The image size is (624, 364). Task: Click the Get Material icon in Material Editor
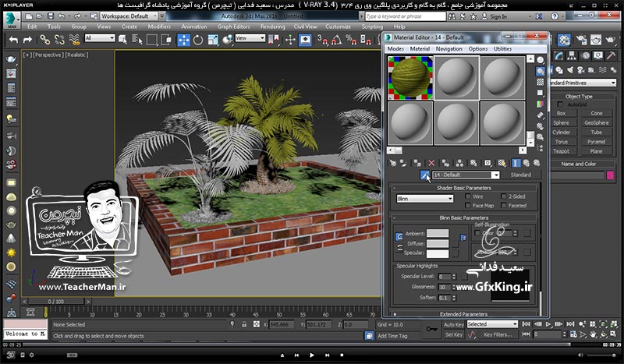click(393, 163)
